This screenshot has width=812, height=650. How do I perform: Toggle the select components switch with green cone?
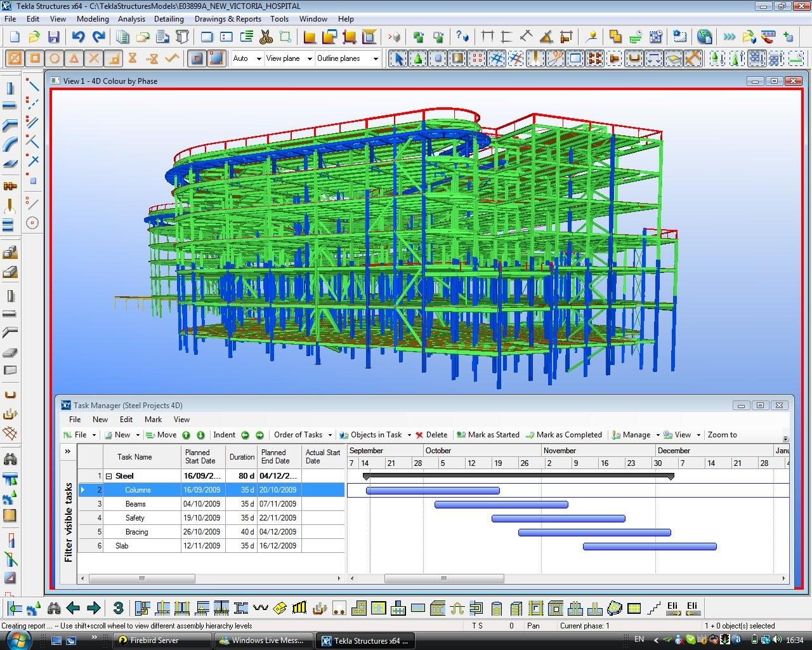point(418,58)
